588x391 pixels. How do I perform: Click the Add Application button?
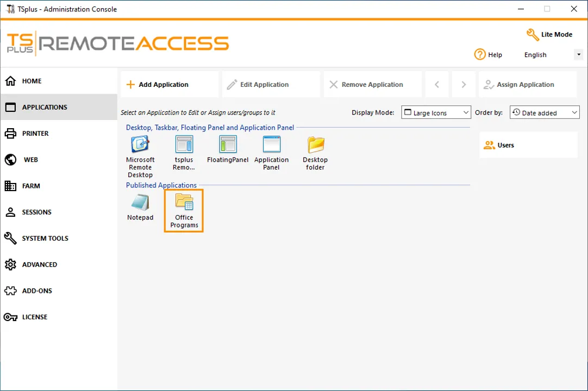157,84
